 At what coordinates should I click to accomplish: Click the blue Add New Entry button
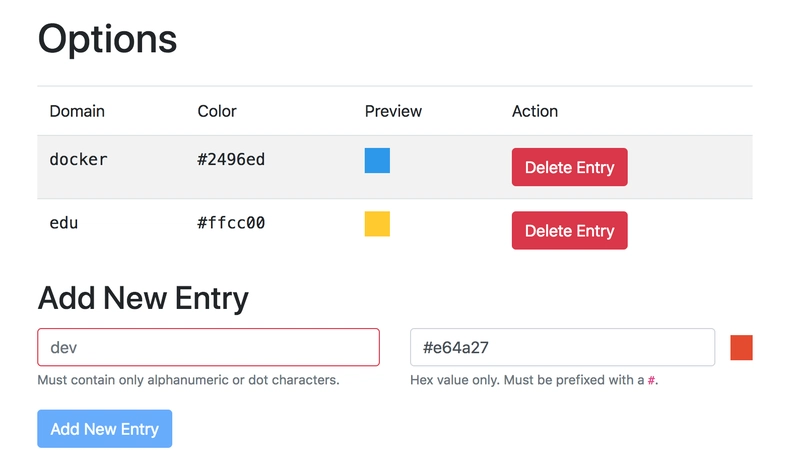click(x=105, y=429)
